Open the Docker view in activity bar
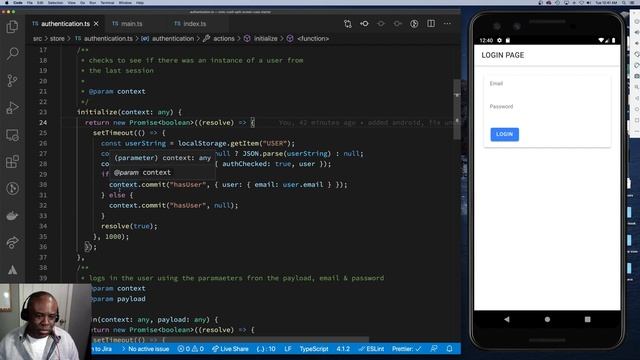Screen dimensions: 640x360 [x=13, y=216]
